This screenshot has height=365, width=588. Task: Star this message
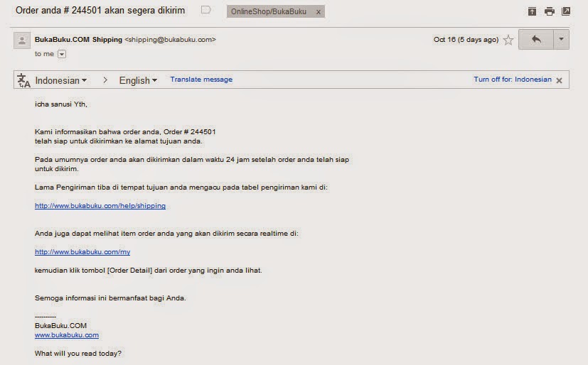pos(508,40)
